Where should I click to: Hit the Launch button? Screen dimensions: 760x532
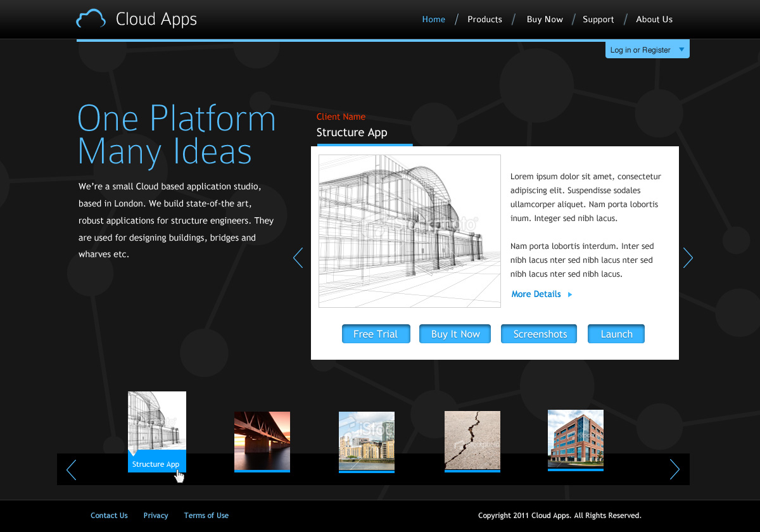click(616, 334)
